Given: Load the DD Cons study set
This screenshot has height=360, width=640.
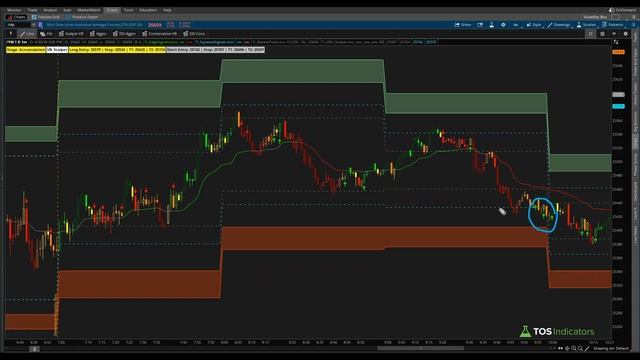Looking at the screenshot, I should point(194,34).
